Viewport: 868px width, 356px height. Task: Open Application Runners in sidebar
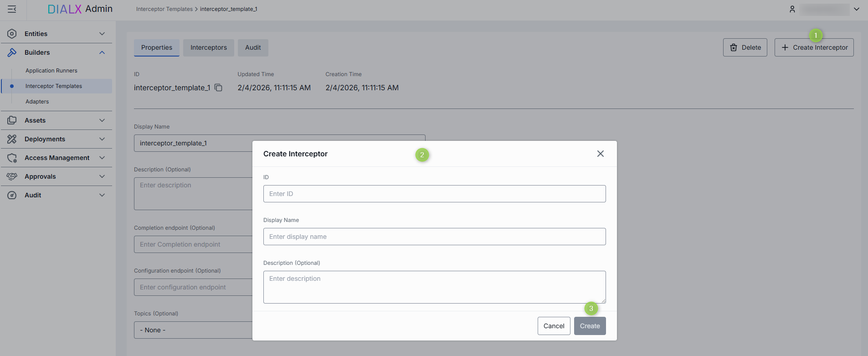(x=51, y=71)
